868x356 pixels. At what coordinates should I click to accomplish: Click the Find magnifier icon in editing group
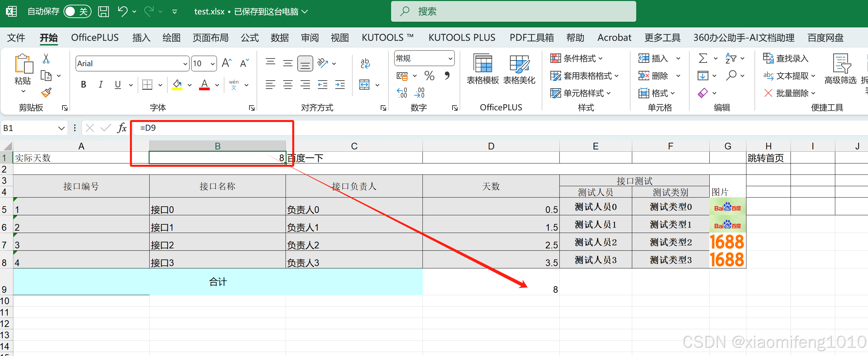730,76
